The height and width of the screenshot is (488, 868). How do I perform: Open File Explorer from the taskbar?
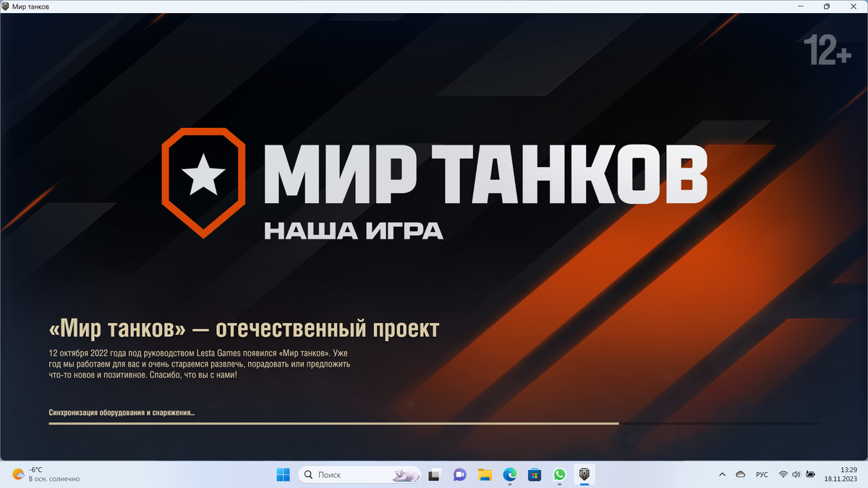tap(485, 475)
